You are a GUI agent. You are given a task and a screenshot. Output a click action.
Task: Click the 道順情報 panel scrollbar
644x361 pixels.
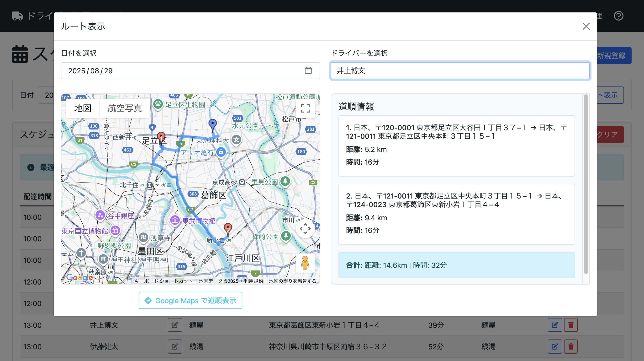click(x=586, y=184)
